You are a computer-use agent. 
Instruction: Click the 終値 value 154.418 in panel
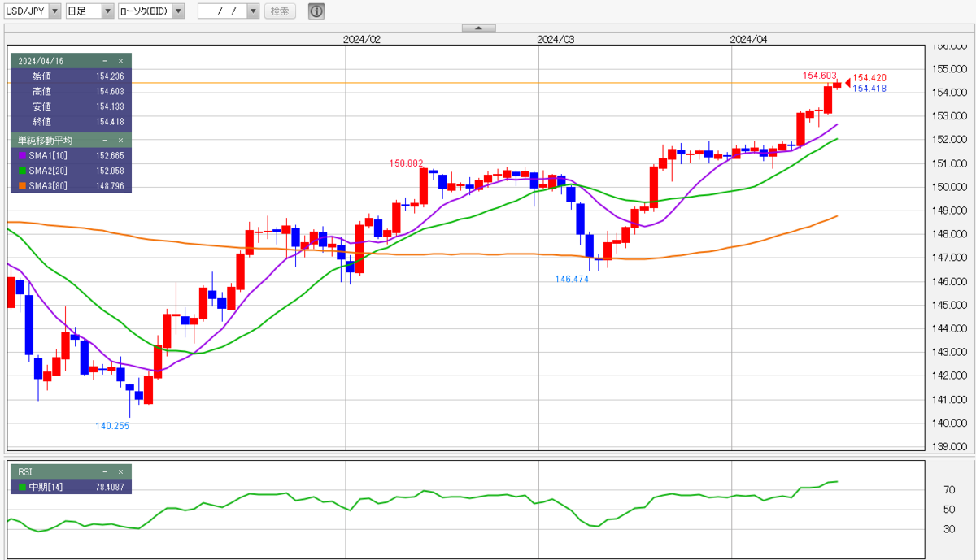(109, 122)
